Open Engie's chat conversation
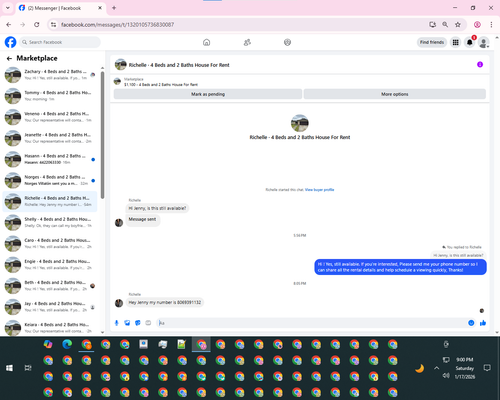This screenshot has width=500, height=400. (50, 265)
